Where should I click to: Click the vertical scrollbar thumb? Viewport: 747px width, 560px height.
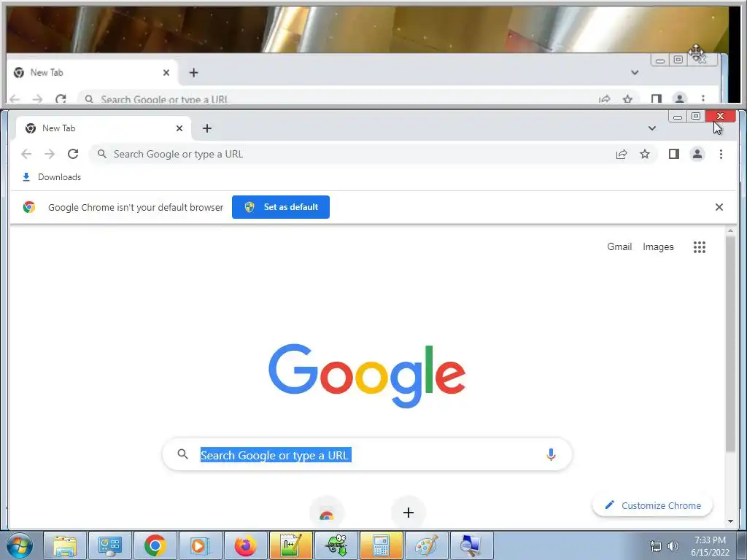[730, 344]
